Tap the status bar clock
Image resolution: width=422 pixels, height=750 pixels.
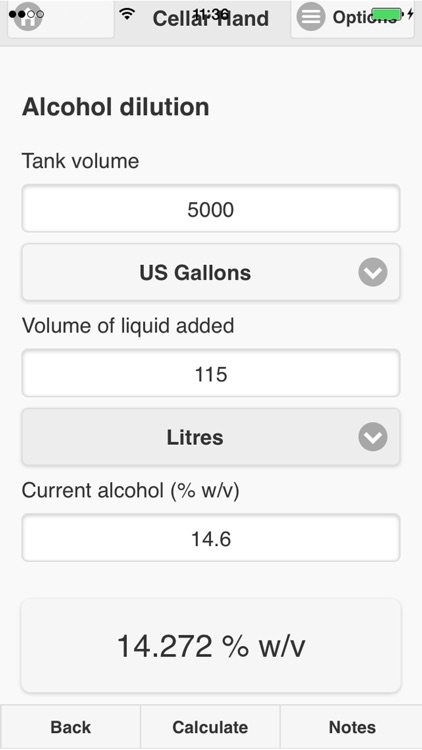(211, 14)
